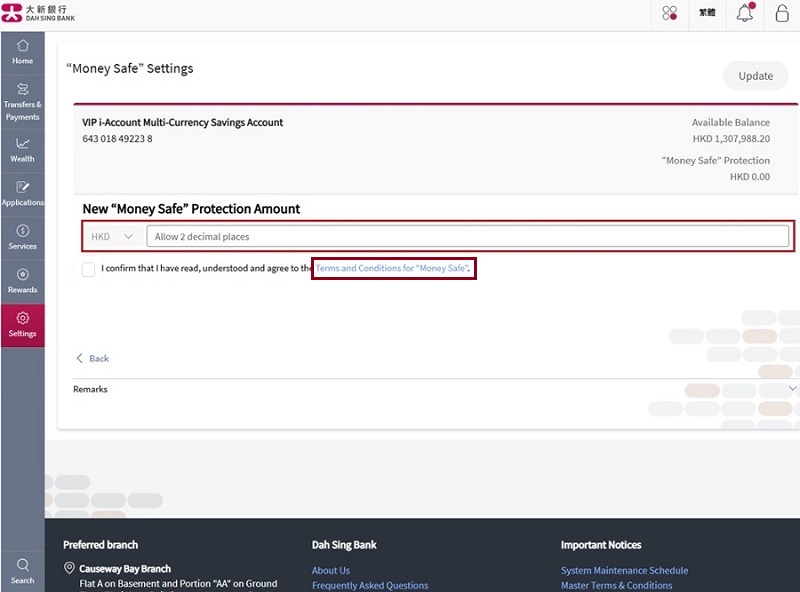Screen dimensions: 800x592
Task: Tick the terms agreement checkbox
Action: [89, 269]
